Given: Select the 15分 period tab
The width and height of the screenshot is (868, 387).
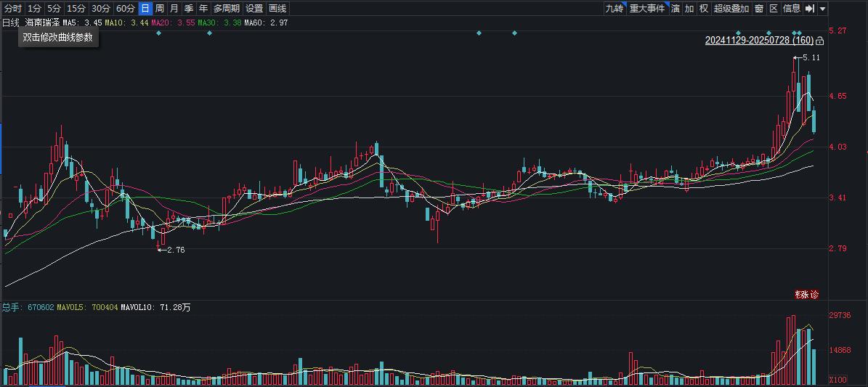Looking at the screenshot, I should point(76,8).
